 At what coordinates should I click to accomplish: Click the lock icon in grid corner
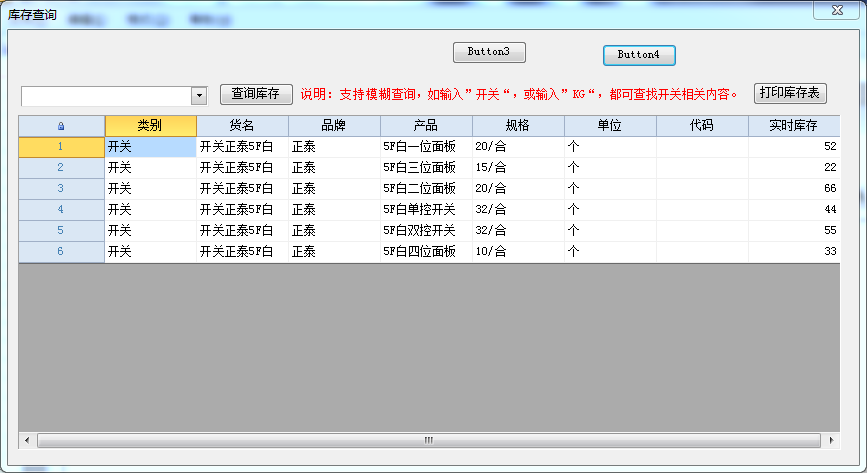[x=61, y=126]
